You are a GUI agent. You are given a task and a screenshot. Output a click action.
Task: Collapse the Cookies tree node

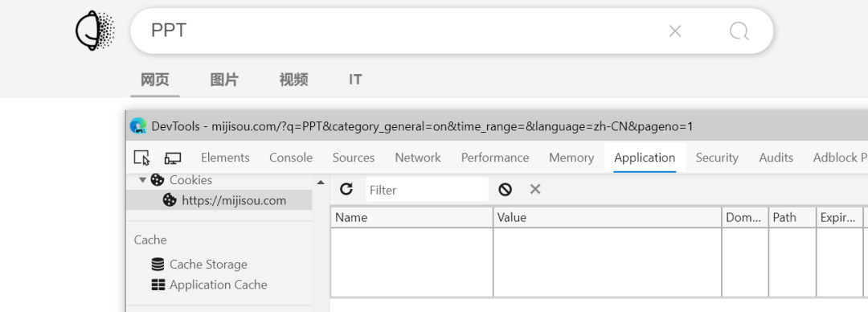[x=143, y=180]
